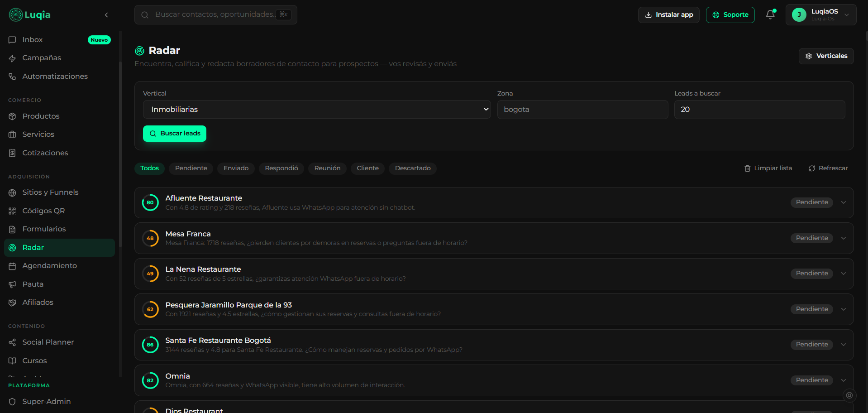This screenshot has height=413, width=868.
Task: Filter leads by Pendiente tab
Action: (x=191, y=168)
